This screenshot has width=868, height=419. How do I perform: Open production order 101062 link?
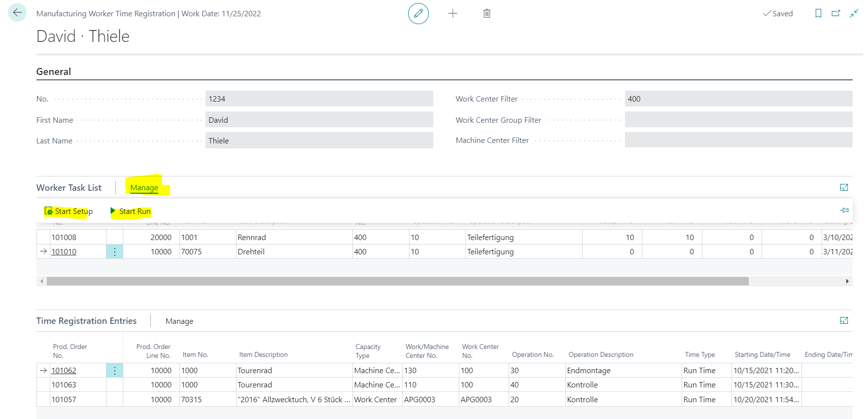64,370
